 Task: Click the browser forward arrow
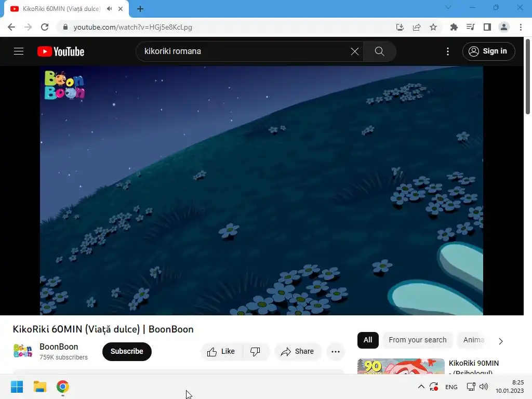[28, 27]
